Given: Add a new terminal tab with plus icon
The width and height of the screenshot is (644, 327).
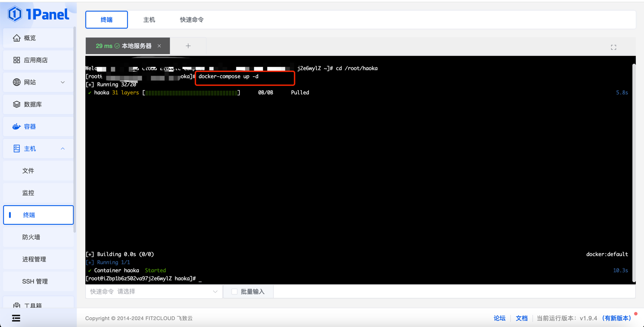Looking at the screenshot, I should tap(188, 46).
